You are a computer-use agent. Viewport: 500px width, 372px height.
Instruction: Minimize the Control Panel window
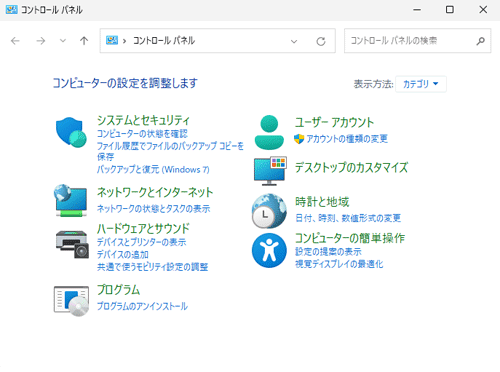[417, 10]
